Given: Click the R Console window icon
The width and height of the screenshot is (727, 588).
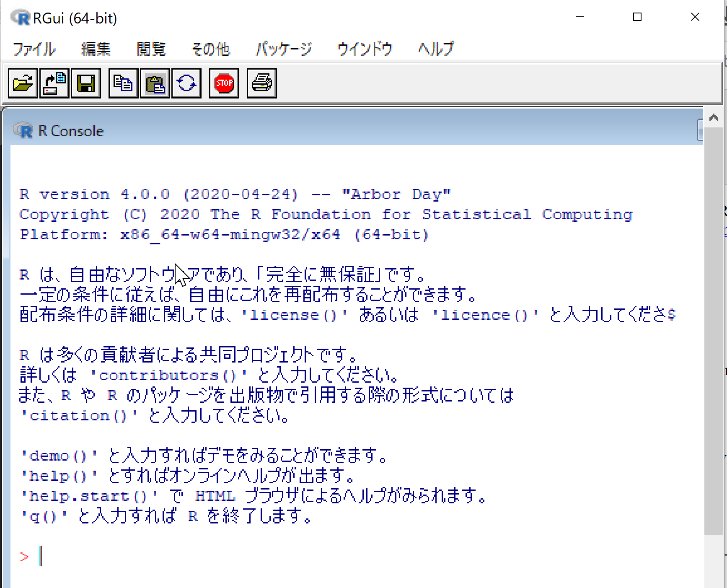Looking at the screenshot, I should [23, 131].
